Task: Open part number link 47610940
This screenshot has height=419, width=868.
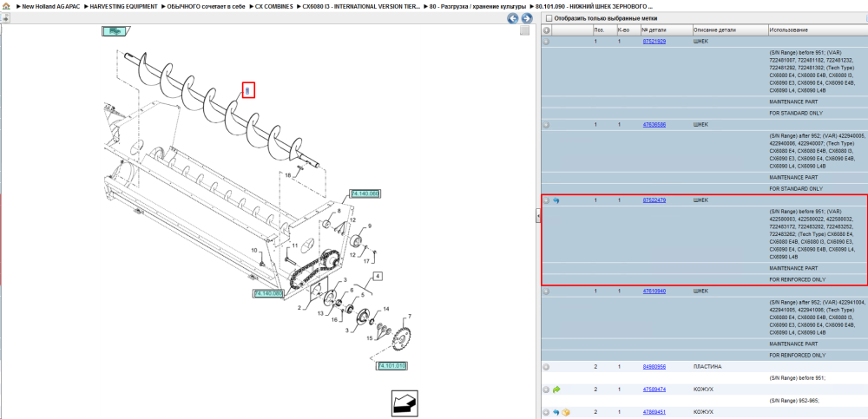Action: click(x=654, y=291)
